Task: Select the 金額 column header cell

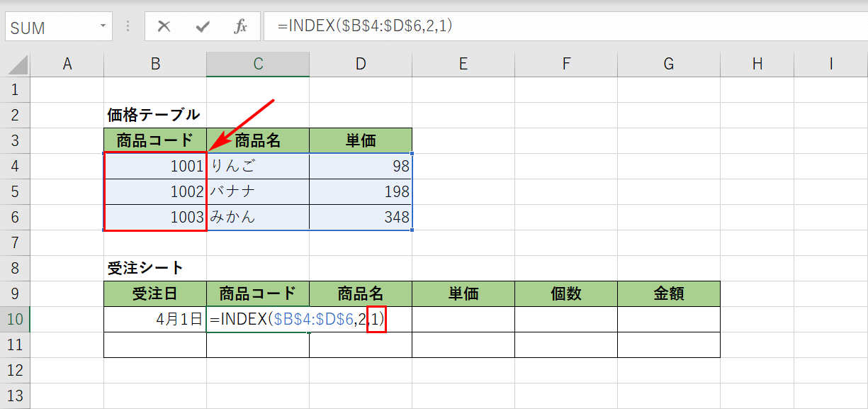Action: 668,293
